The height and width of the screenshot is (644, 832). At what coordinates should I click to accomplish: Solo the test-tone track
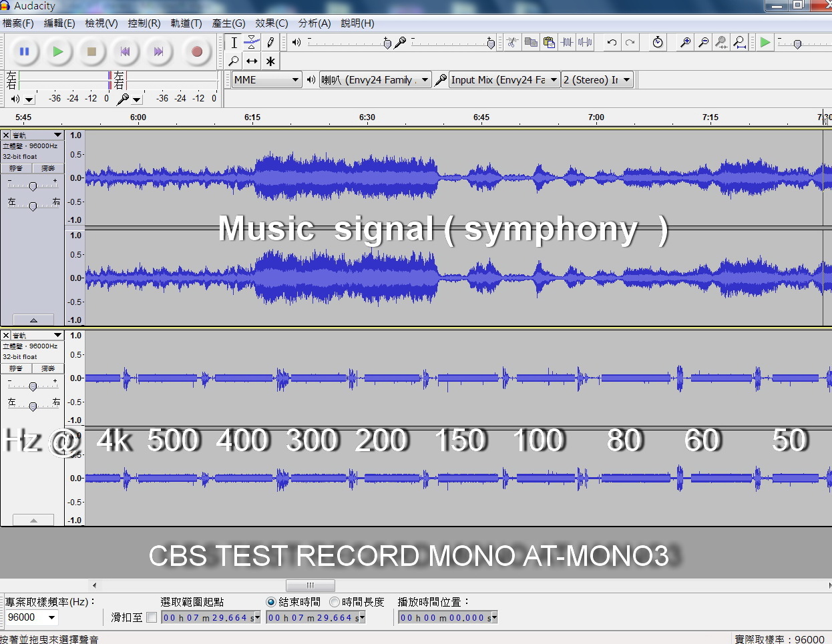coord(48,368)
